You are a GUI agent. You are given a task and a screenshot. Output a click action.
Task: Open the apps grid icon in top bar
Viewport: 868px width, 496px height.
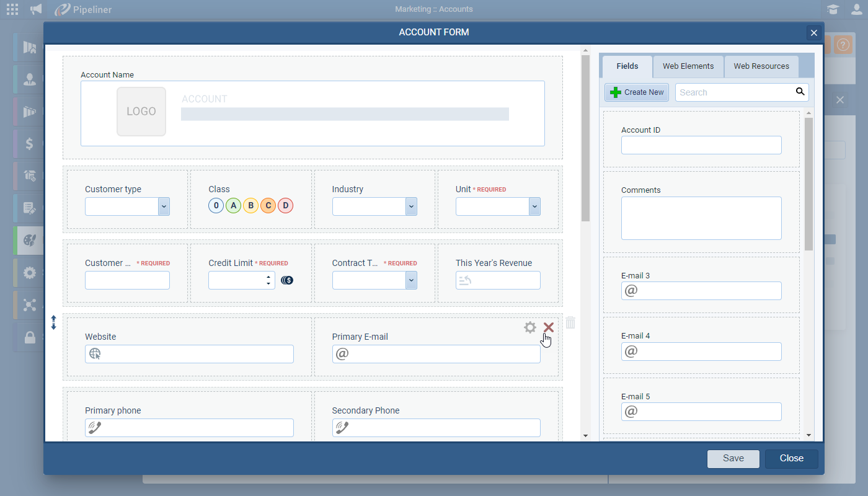coord(12,9)
